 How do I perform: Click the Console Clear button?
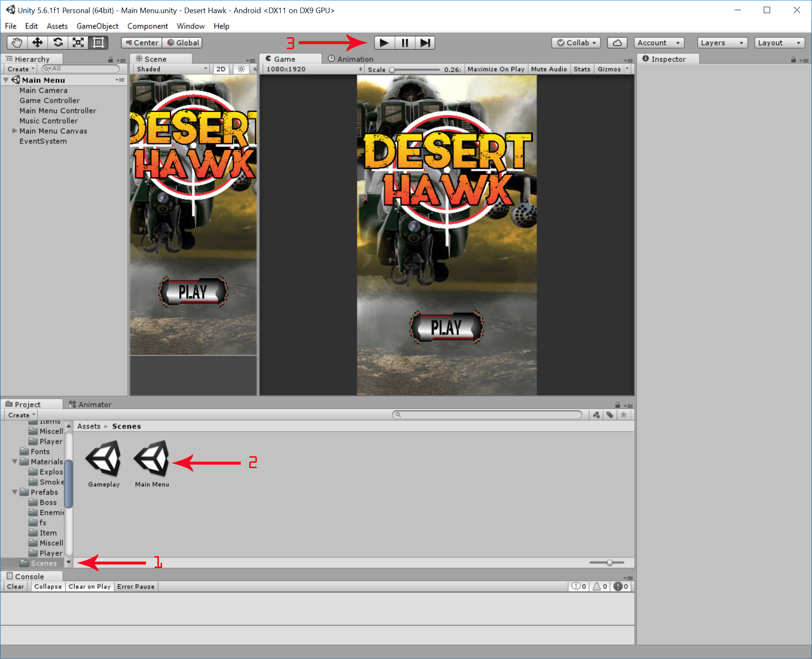[x=16, y=586]
